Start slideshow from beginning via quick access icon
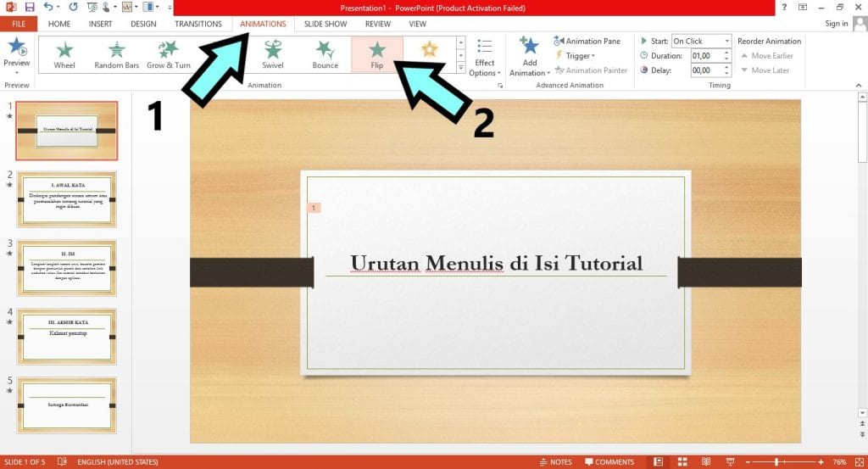This screenshot has width=868, height=469. click(x=92, y=7)
